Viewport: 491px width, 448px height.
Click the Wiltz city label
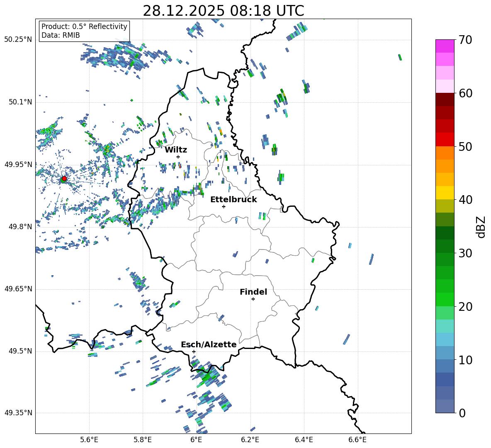176,150
